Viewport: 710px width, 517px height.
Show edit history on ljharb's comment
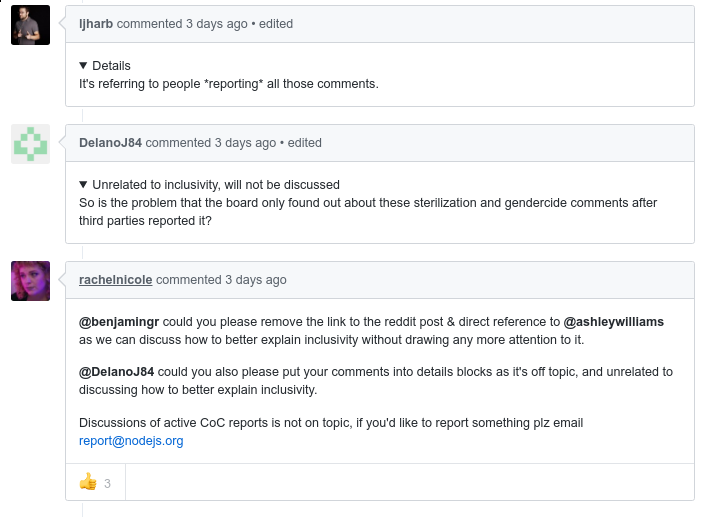pyautogui.click(x=276, y=24)
